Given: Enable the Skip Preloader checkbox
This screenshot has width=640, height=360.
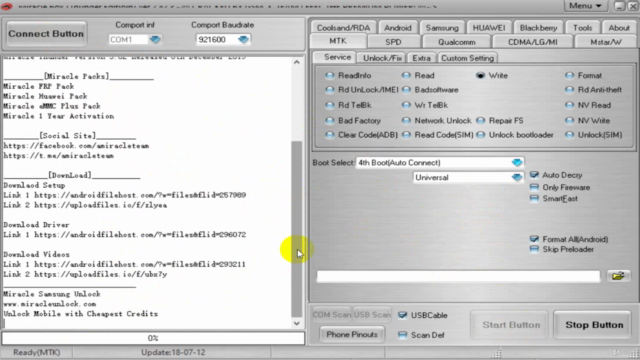Looking at the screenshot, I should [562, 249].
